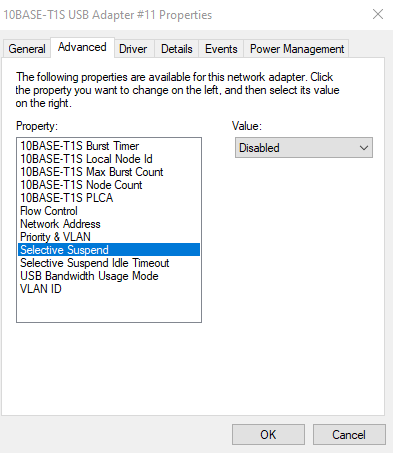Pick Priority & VLAN property
The height and width of the screenshot is (454, 394).
click(x=109, y=237)
